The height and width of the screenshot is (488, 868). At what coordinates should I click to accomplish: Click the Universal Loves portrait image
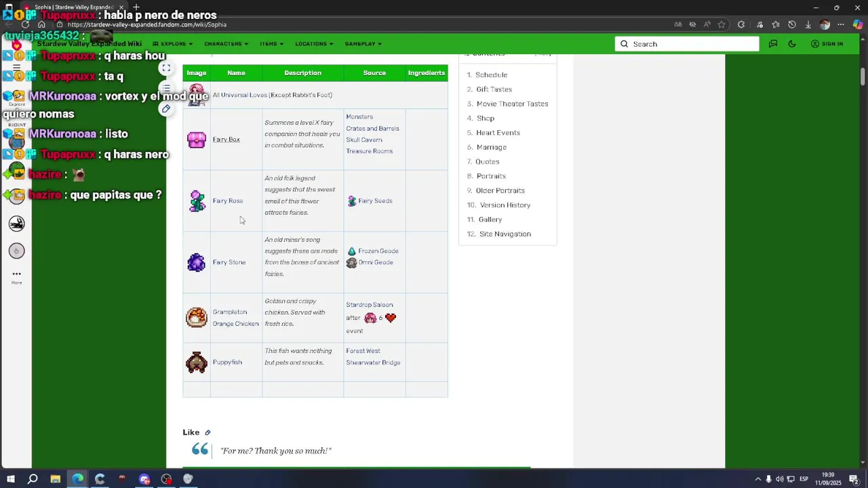click(197, 95)
